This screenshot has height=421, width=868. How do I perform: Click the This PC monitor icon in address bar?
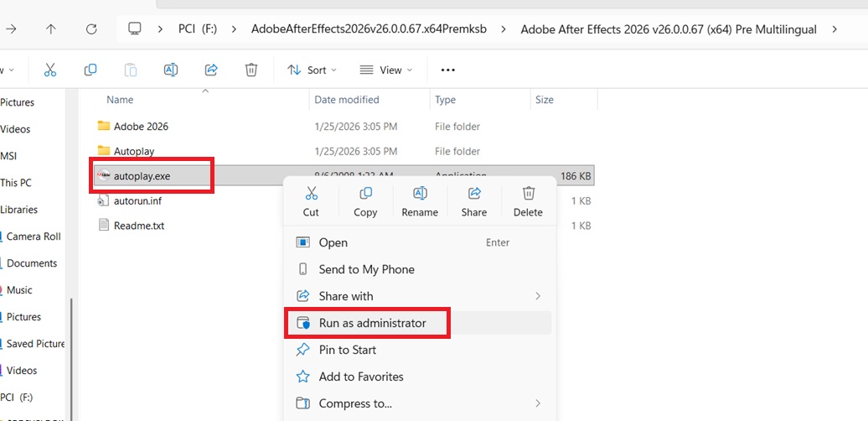point(135,29)
